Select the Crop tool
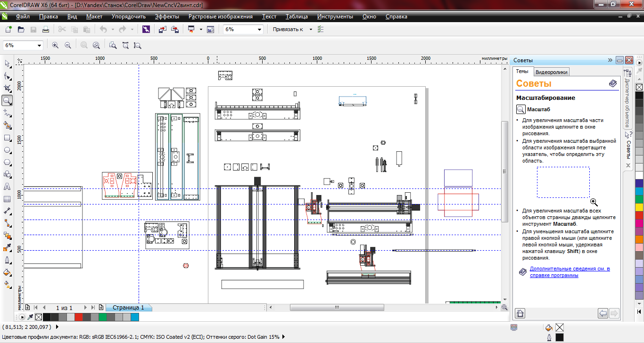 pyautogui.click(x=7, y=88)
